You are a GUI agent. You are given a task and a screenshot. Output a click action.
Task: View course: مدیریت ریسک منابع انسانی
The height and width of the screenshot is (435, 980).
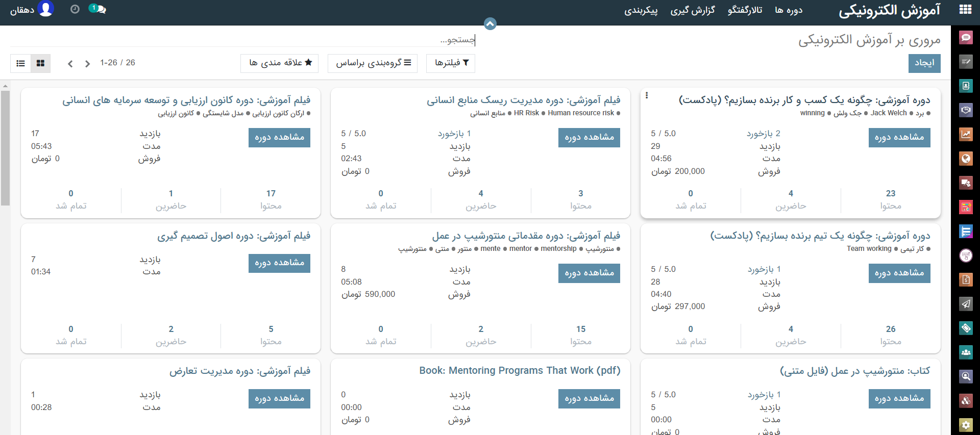(589, 138)
